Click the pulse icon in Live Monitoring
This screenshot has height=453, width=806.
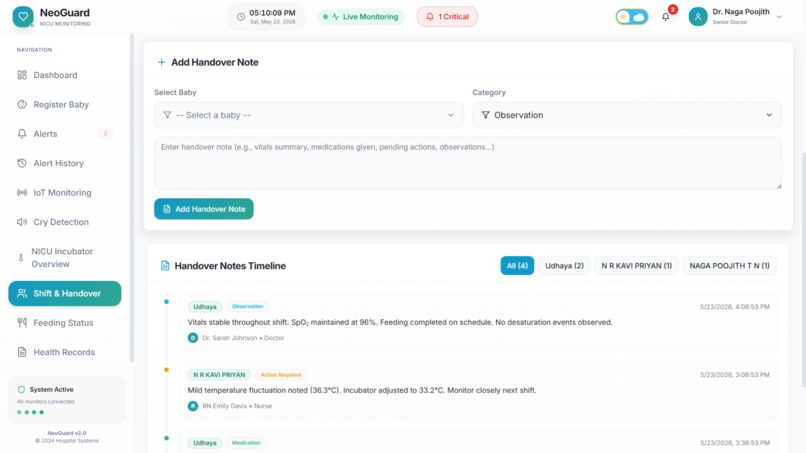pos(335,17)
